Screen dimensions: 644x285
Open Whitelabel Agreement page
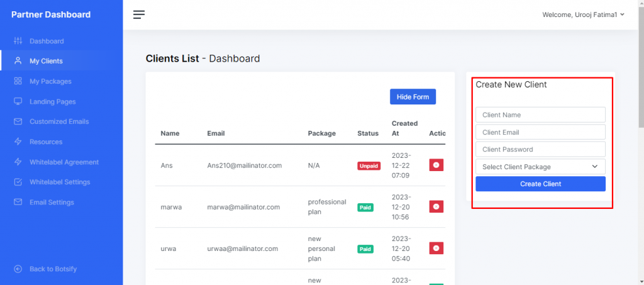pos(64,162)
